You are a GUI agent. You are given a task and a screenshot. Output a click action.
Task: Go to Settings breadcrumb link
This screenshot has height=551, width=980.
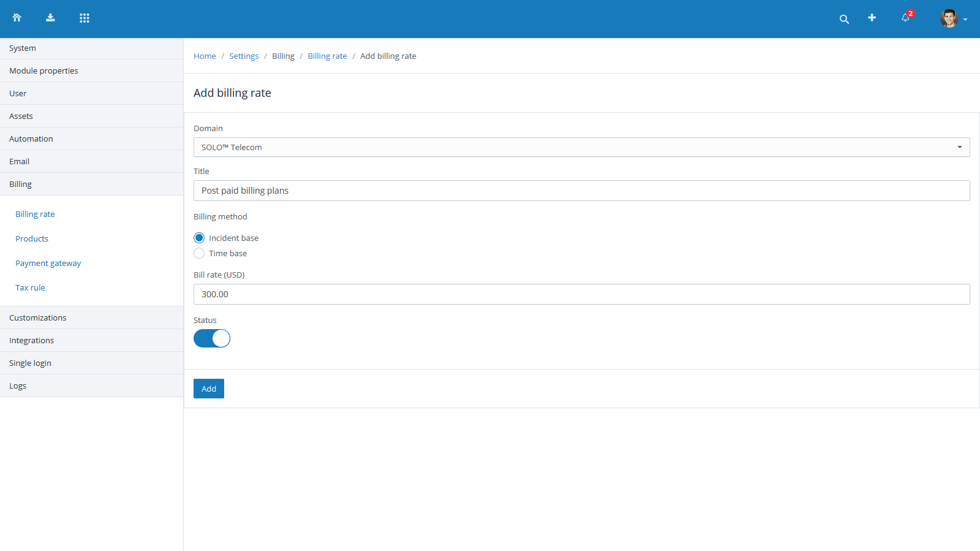pos(244,56)
